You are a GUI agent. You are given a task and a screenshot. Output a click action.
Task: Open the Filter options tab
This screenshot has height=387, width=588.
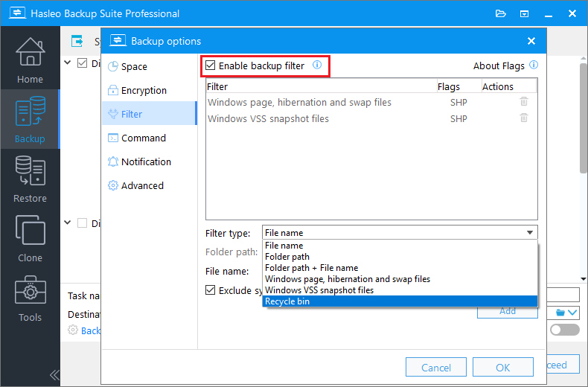click(x=150, y=114)
